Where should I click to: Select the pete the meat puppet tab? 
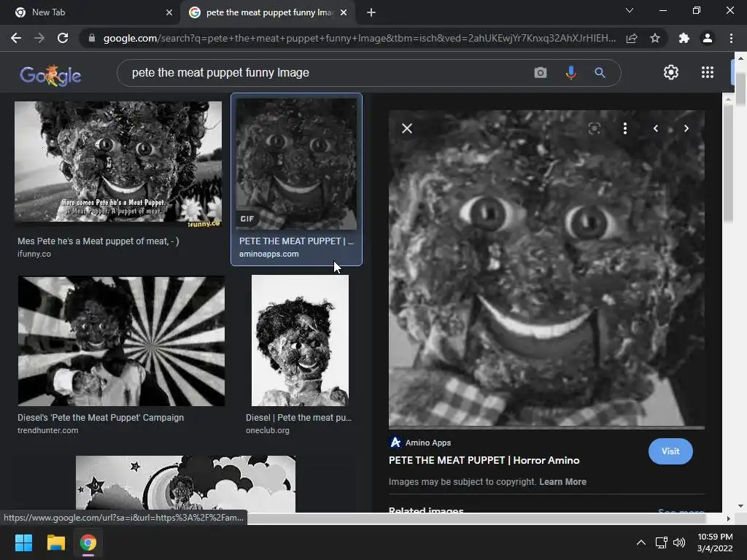267,12
